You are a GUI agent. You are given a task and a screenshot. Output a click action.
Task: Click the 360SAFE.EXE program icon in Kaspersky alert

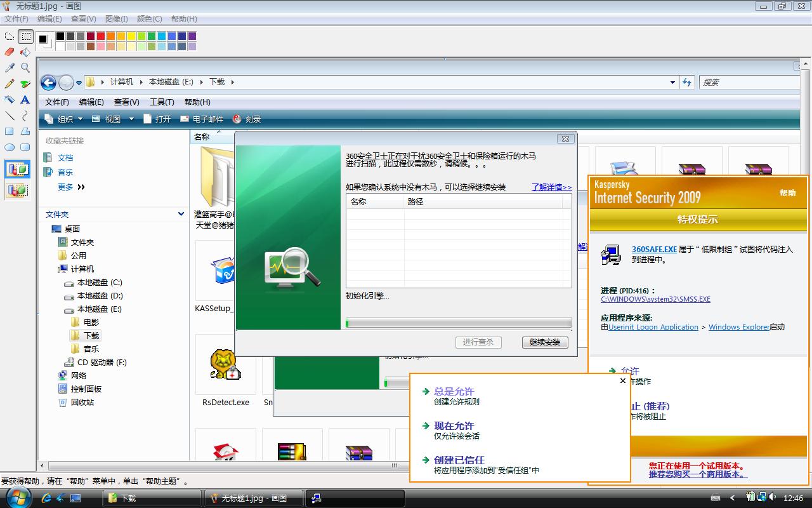coord(611,255)
